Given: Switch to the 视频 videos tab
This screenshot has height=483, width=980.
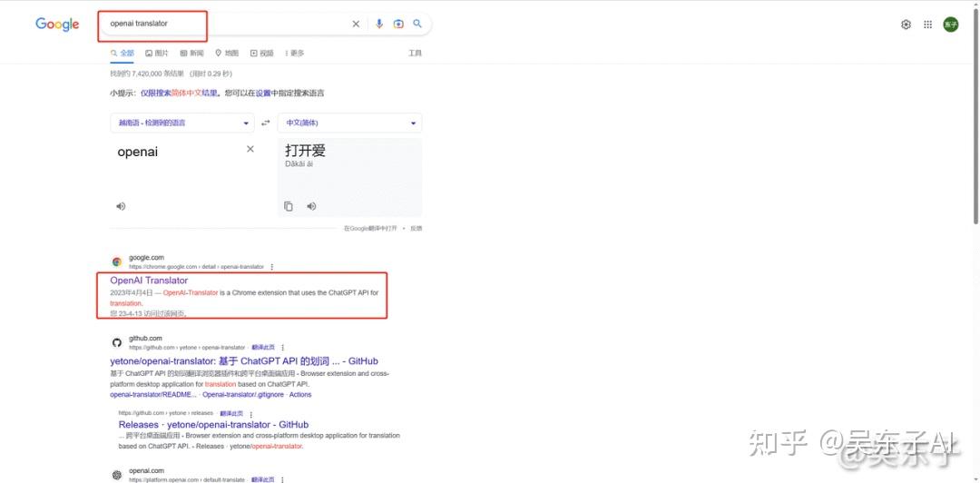Looking at the screenshot, I should 262,54.
